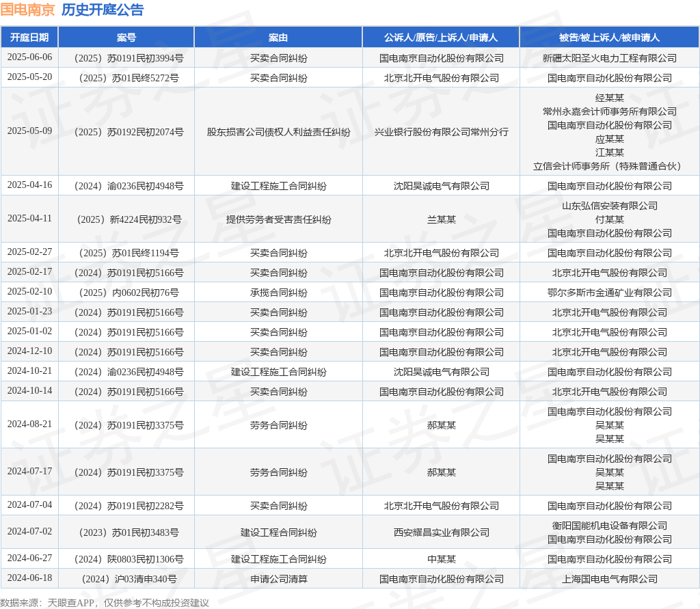Select case number 沪03清申340号
700x609 pixels.
pyautogui.click(x=129, y=579)
